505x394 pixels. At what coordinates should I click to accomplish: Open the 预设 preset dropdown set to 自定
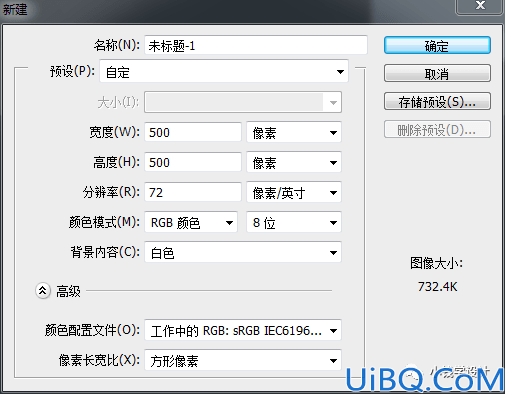224,71
